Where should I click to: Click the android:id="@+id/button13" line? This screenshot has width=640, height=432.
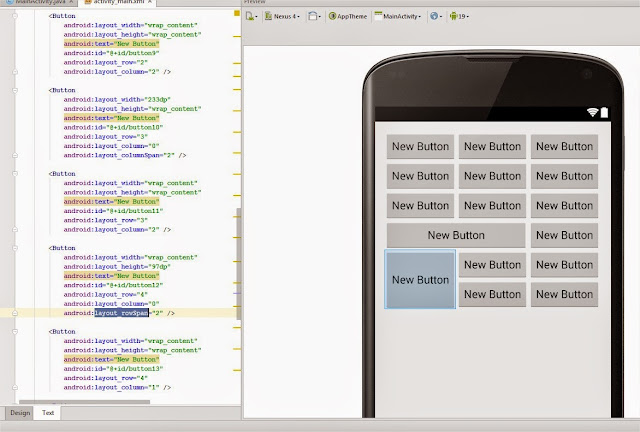pyautogui.click(x=113, y=369)
